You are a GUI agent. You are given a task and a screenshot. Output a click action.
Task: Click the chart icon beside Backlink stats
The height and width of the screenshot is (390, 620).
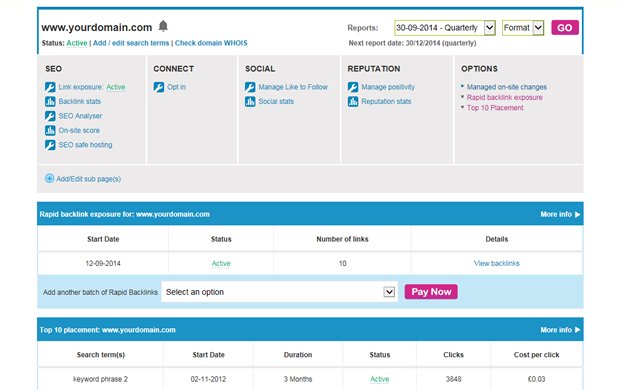point(50,102)
